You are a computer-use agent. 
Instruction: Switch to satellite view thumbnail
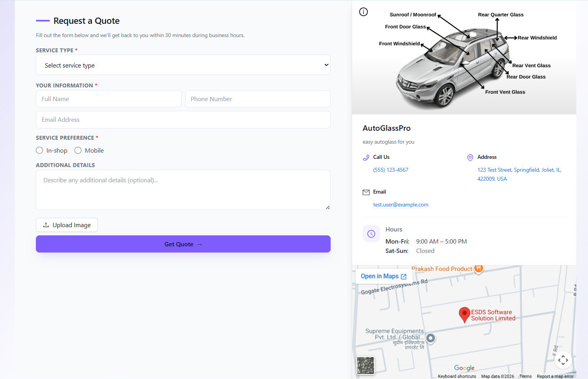[366, 366]
